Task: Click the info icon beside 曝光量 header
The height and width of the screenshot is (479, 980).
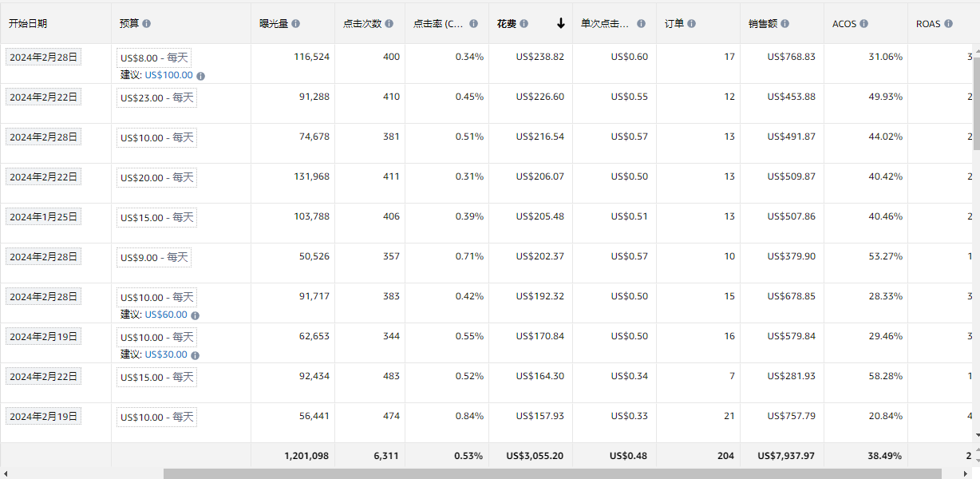Action: [x=296, y=24]
